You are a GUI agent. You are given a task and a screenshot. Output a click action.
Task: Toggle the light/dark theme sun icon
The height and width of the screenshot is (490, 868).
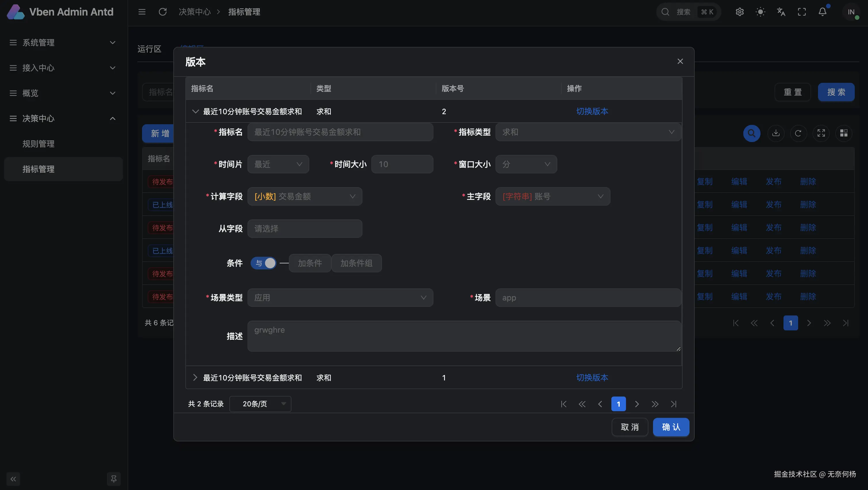coord(761,12)
